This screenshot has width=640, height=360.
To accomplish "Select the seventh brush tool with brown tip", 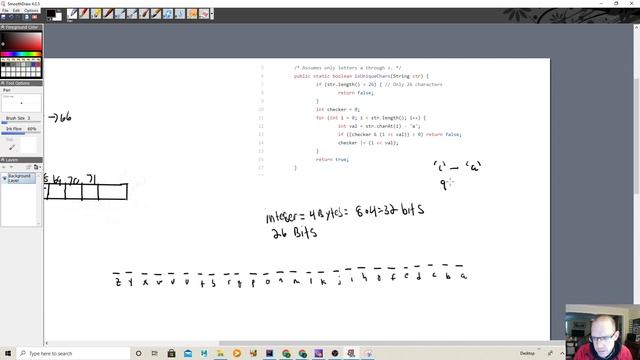I will tap(144, 14).
